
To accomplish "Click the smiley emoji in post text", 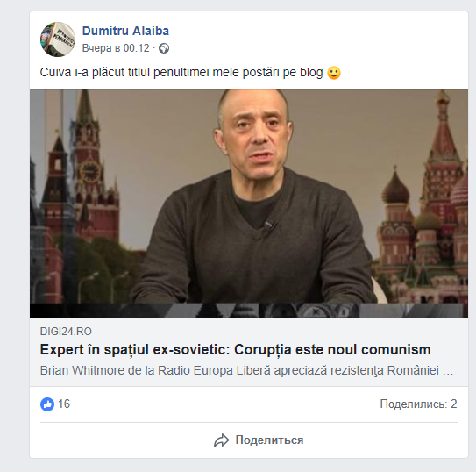I will tap(334, 73).
